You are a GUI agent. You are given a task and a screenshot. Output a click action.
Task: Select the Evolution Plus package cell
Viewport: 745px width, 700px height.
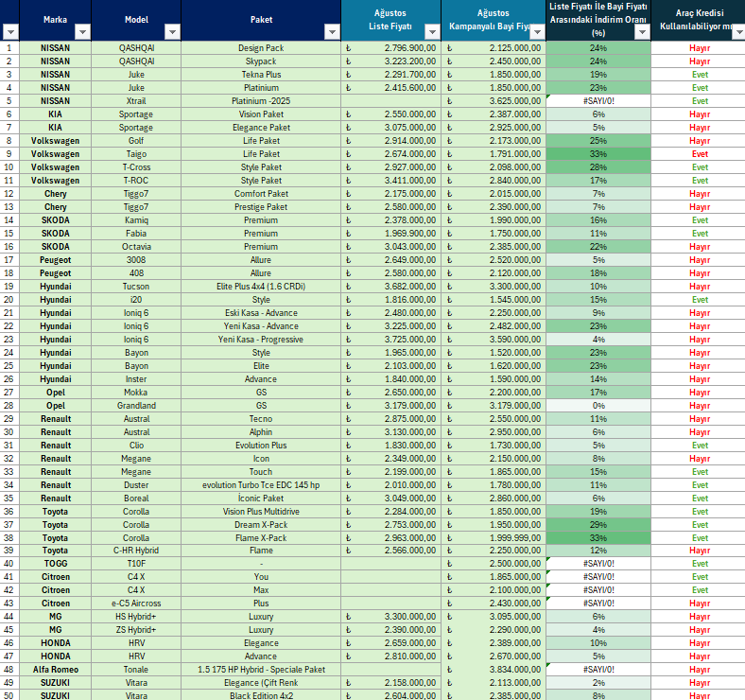tap(261, 446)
